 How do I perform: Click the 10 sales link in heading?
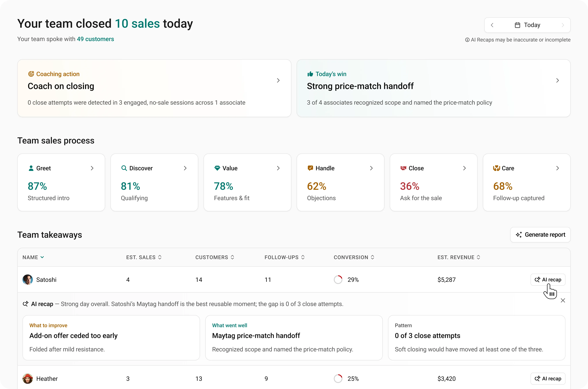pyautogui.click(x=137, y=24)
